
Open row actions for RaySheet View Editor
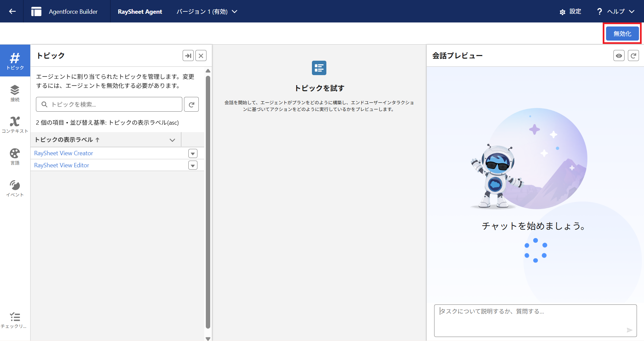pos(193,165)
